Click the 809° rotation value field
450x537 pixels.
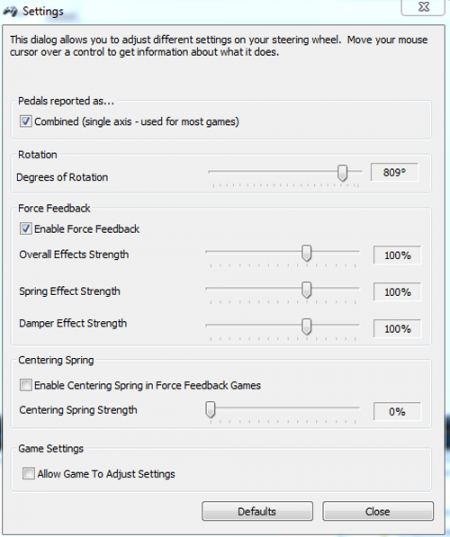(x=394, y=172)
